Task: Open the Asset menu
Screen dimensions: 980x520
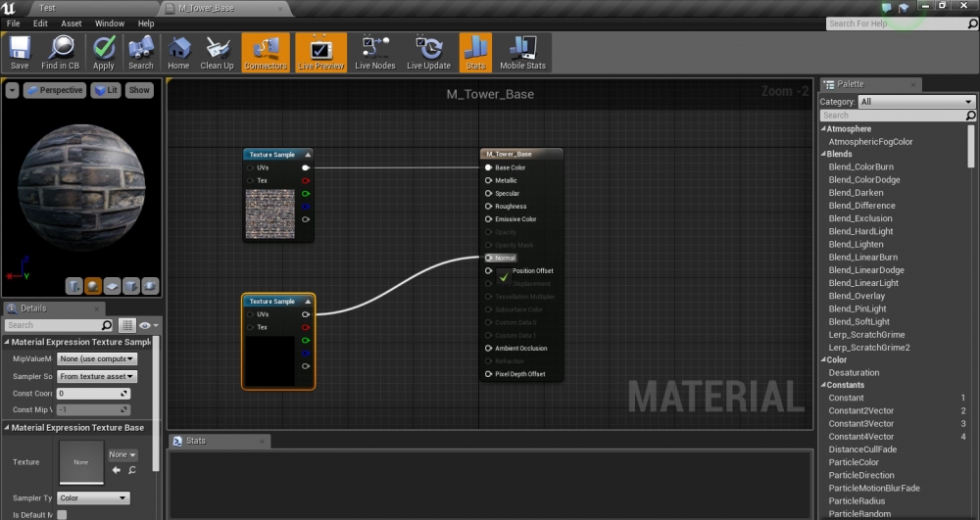Action: click(72, 24)
